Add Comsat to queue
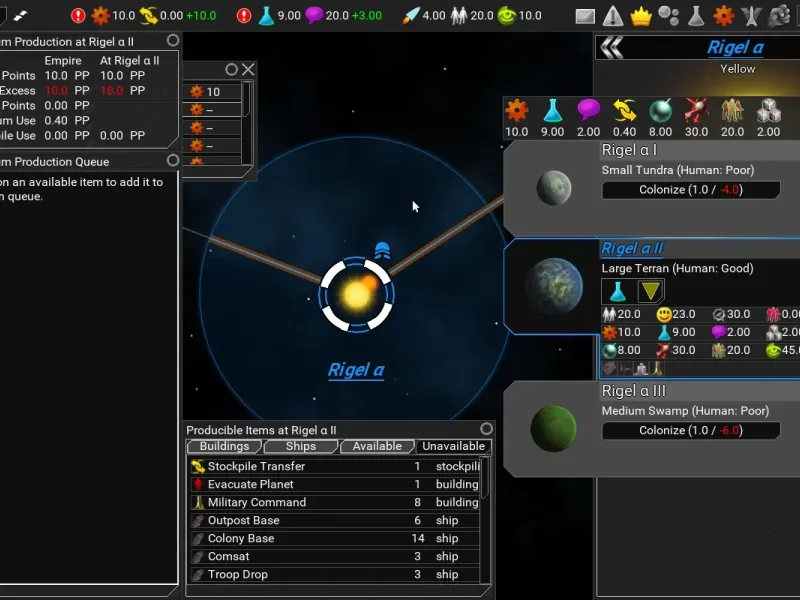800x600 pixels. pyautogui.click(x=335, y=557)
